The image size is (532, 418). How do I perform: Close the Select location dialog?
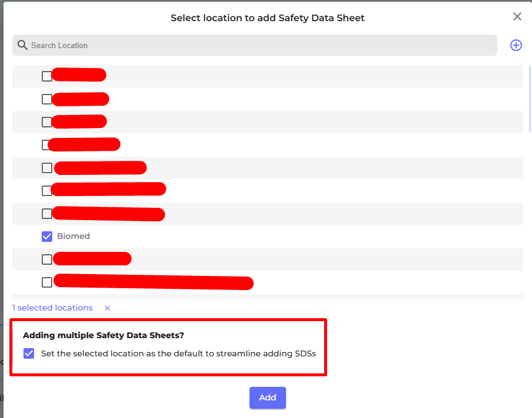pos(517,16)
